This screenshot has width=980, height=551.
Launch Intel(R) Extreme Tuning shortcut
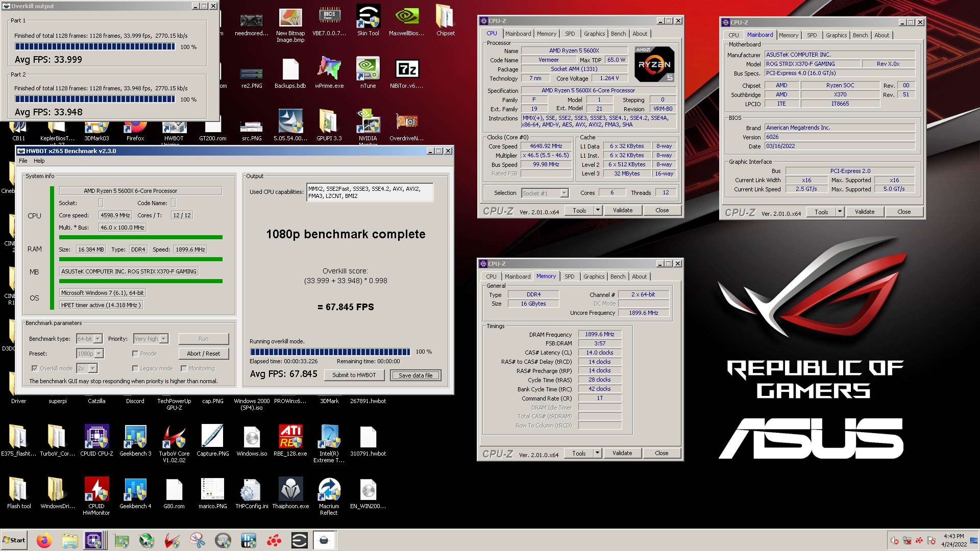pyautogui.click(x=329, y=444)
